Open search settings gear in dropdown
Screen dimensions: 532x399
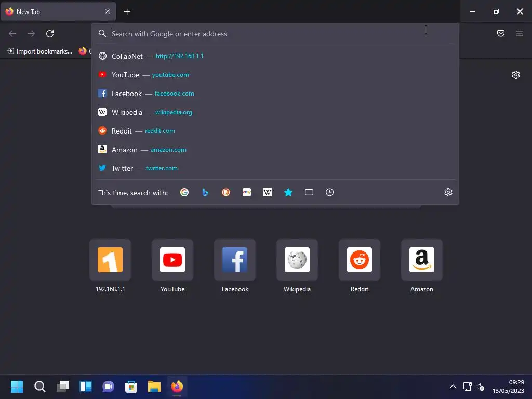click(448, 192)
